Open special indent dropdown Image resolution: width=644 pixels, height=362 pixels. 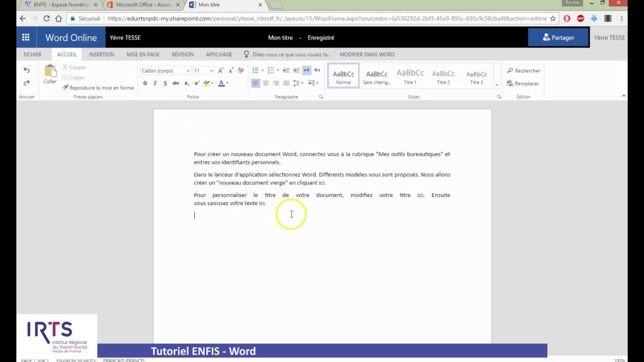(x=312, y=83)
